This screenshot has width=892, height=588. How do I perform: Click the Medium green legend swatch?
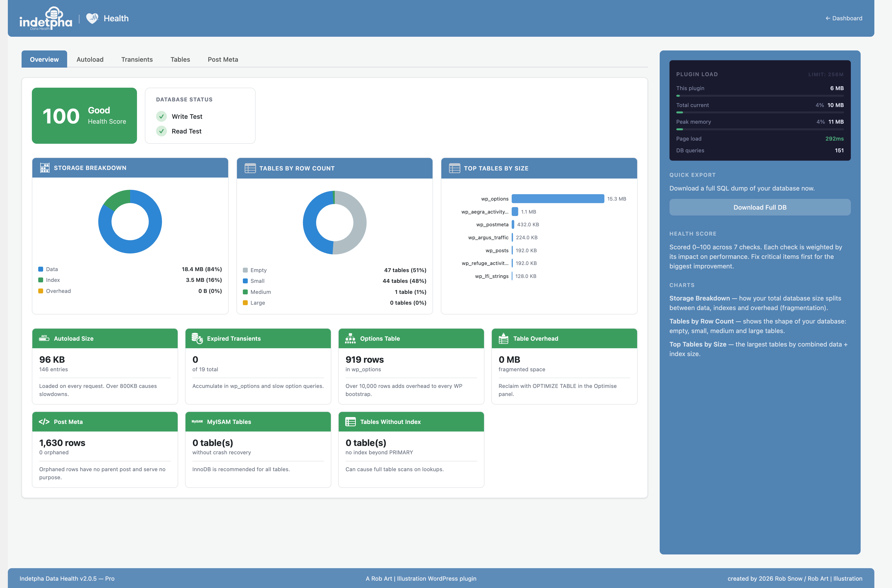click(245, 292)
